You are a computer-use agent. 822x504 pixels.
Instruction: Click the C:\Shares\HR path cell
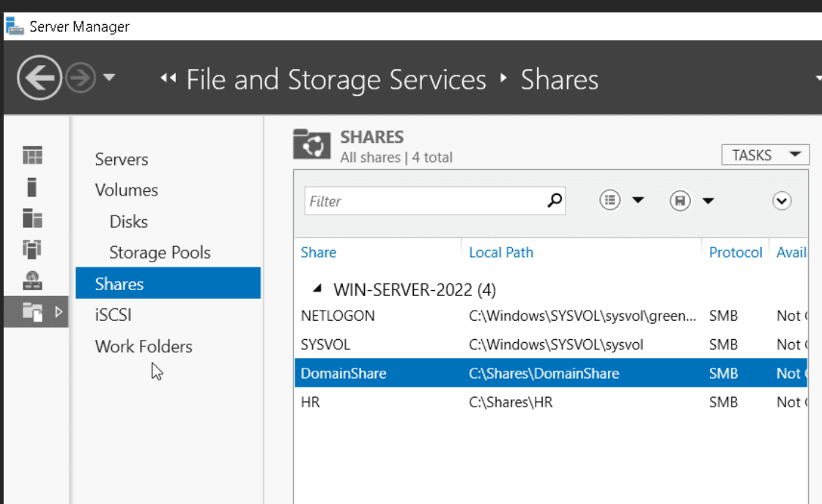[511, 402]
